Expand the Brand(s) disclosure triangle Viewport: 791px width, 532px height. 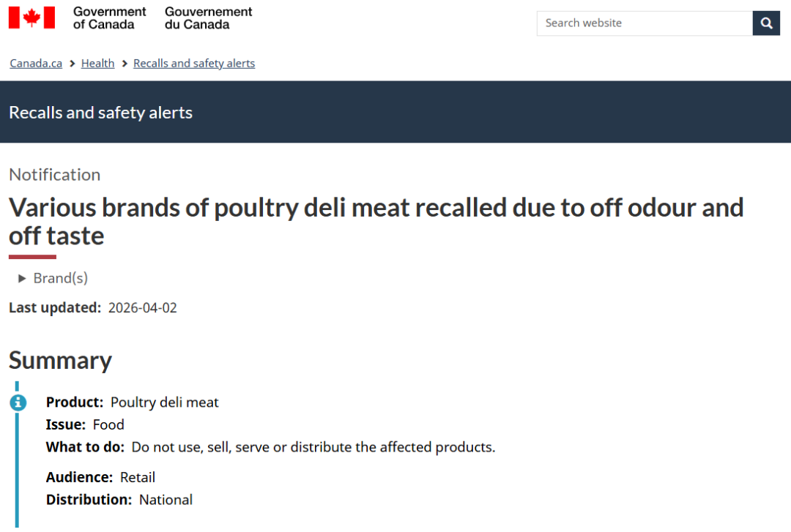tap(22, 278)
